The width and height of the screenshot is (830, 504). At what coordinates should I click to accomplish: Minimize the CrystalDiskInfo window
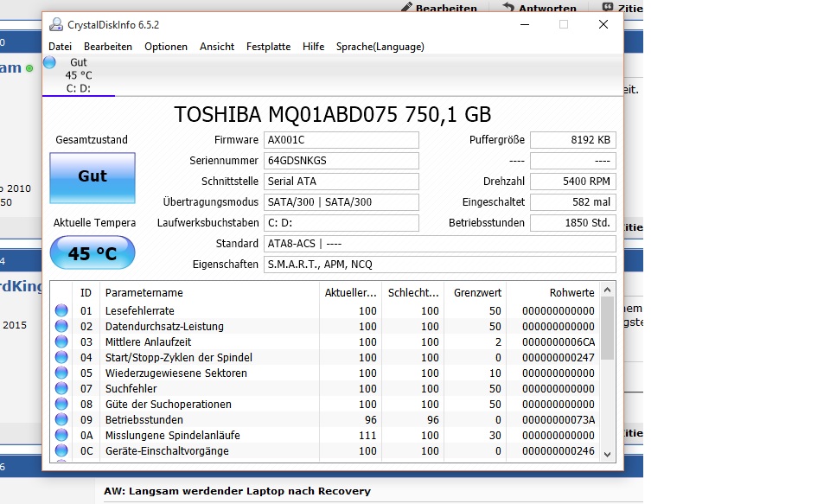tap(525, 24)
